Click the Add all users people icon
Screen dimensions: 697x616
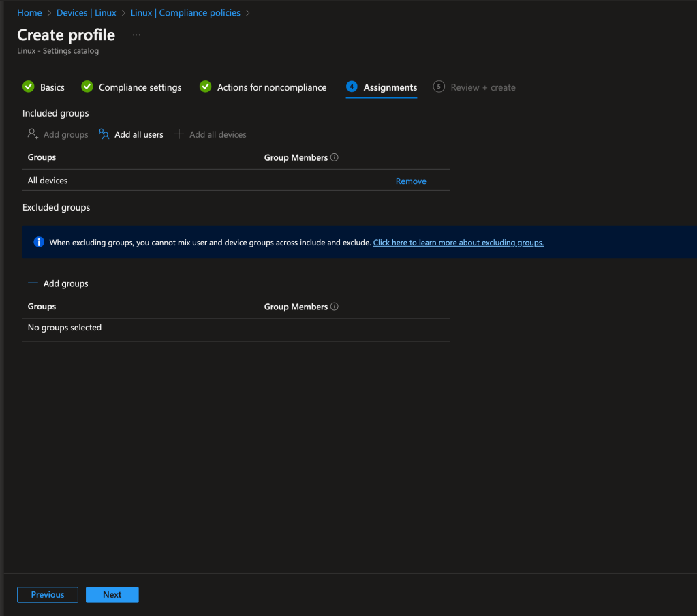coord(104,134)
